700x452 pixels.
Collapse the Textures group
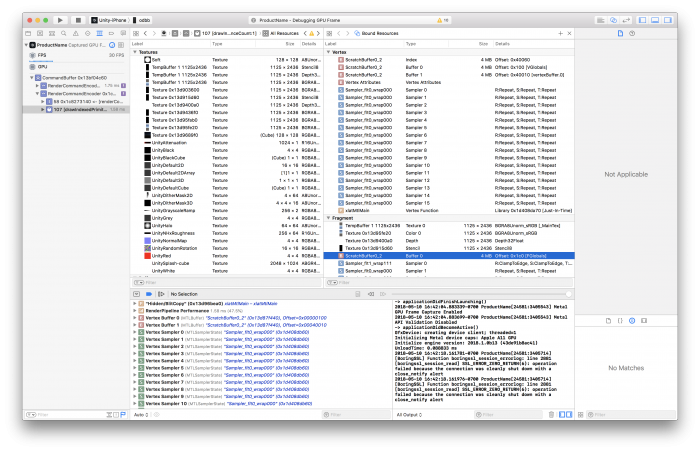pyautogui.click(x=135, y=52)
